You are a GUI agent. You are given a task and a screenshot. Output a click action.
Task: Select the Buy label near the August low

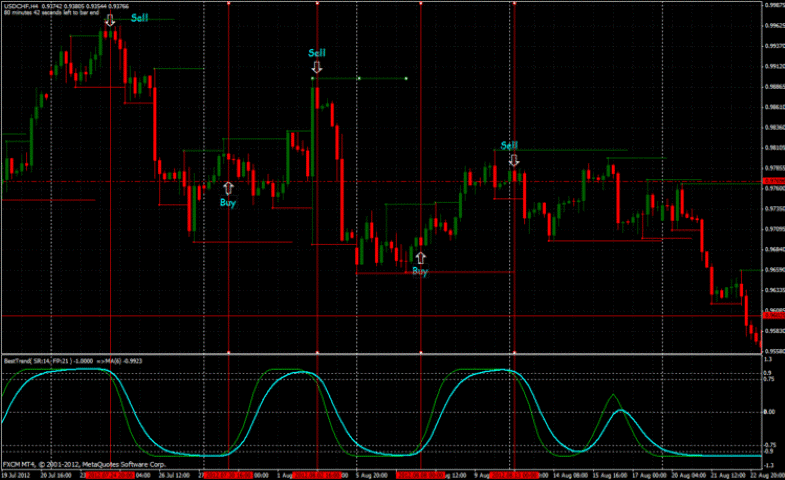coord(420,271)
